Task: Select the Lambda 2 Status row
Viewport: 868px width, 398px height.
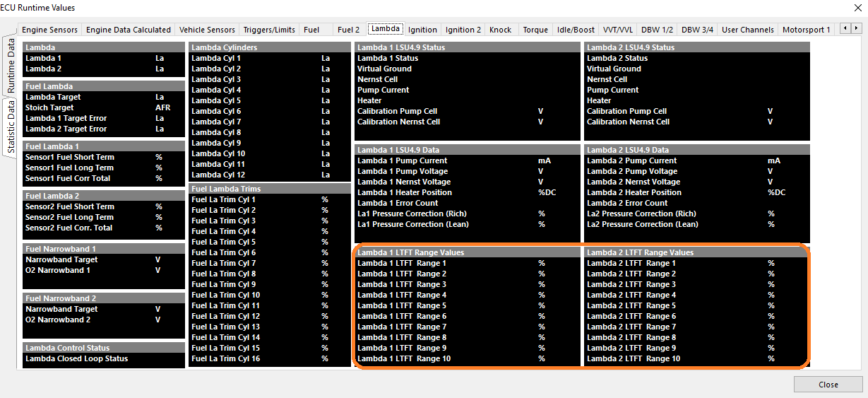Action: click(697, 58)
